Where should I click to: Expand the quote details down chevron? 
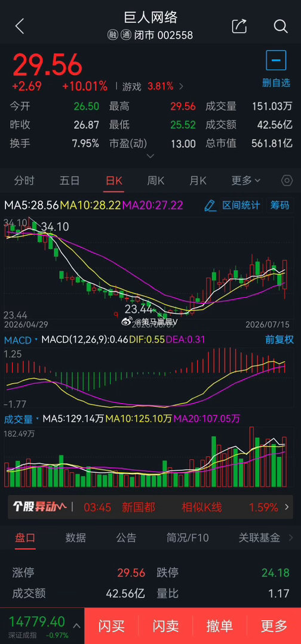(x=150, y=156)
